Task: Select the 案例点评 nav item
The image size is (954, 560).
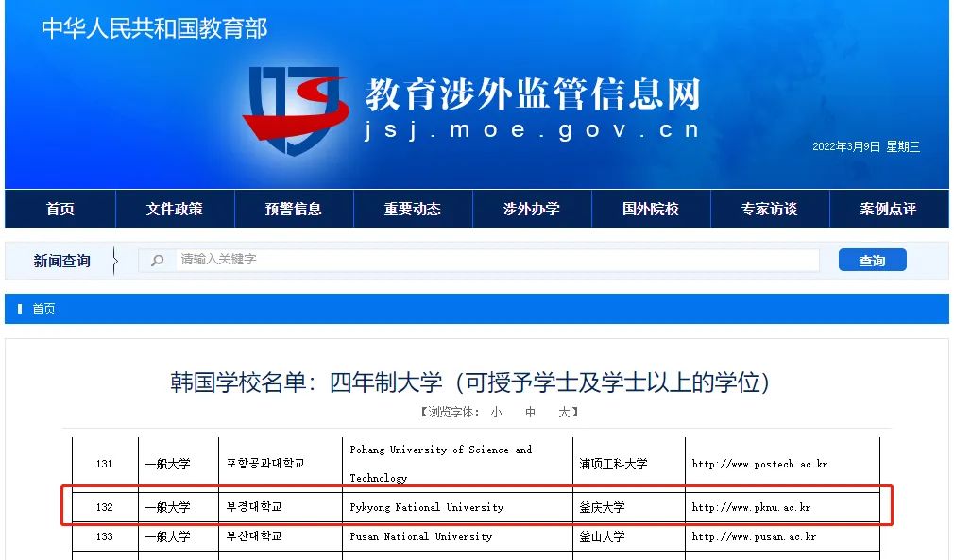Action: point(888,209)
